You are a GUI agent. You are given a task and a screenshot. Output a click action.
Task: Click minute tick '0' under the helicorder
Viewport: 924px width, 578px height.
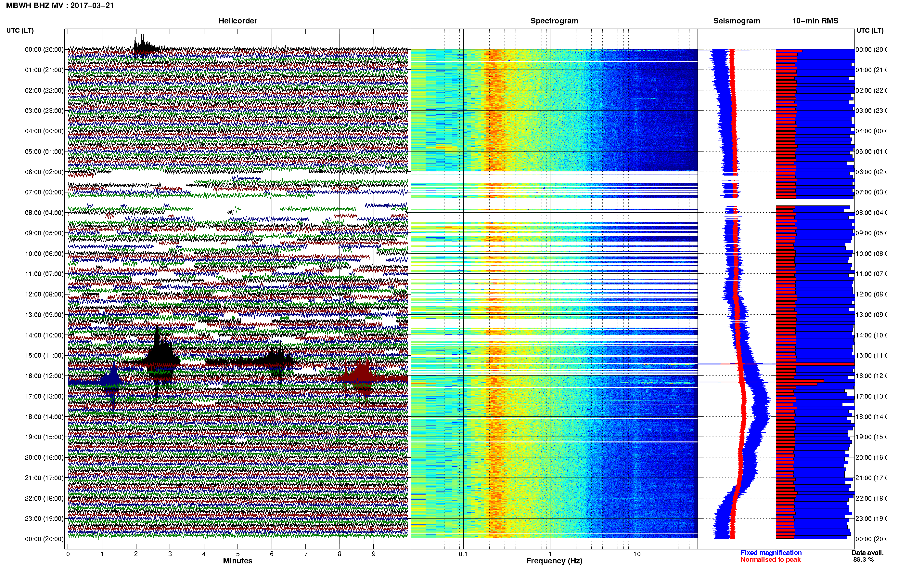68,554
